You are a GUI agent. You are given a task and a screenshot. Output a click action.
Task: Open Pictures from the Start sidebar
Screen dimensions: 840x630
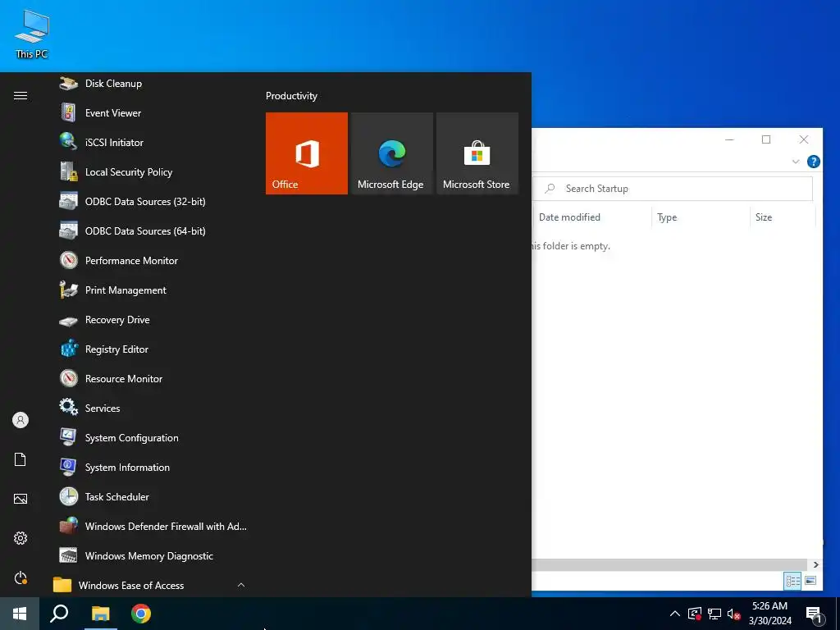pyautogui.click(x=21, y=499)
